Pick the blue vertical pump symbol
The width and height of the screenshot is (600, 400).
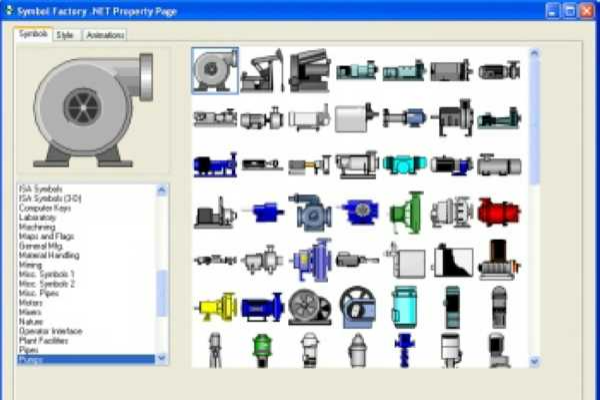404,350
